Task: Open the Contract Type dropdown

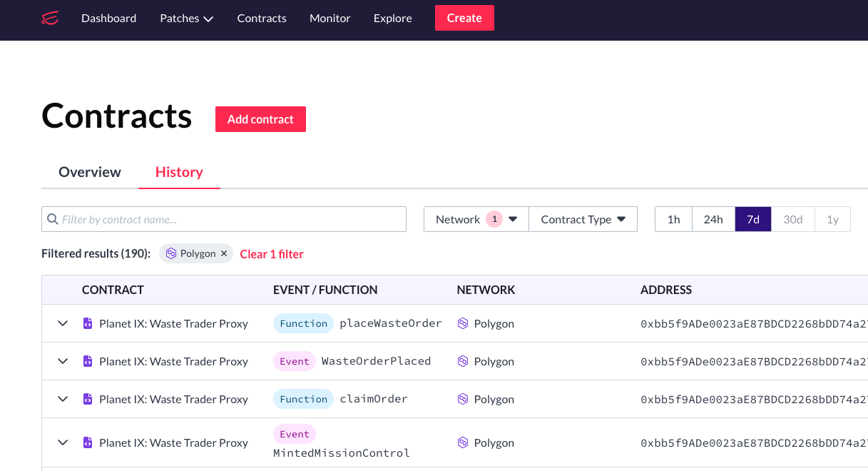Action: tap(583, 219)
